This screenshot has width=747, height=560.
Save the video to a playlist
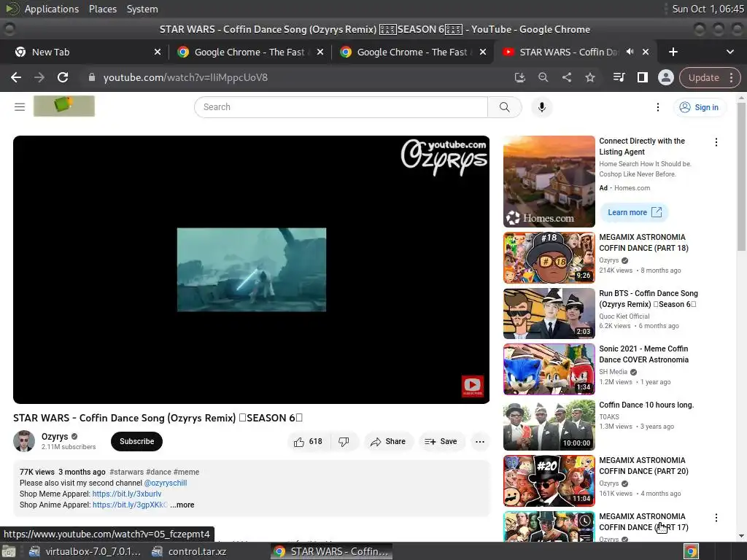coord(441,442)
